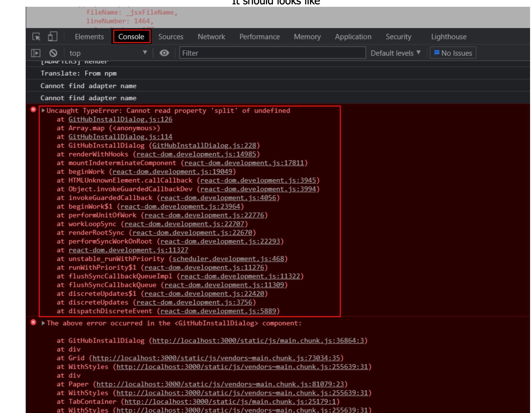The image size is (532, 413).
Task: Click the No Issues button
Action: click(x=453, y=53)
